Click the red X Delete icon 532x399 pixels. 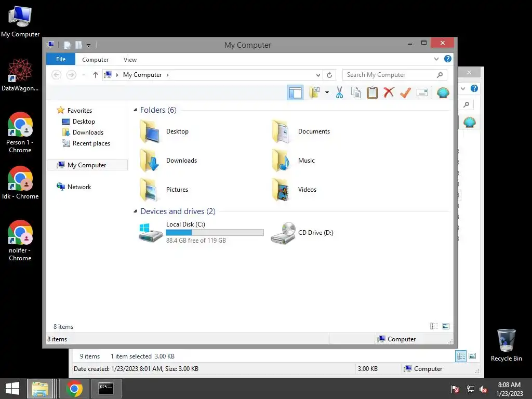point(389,92)
